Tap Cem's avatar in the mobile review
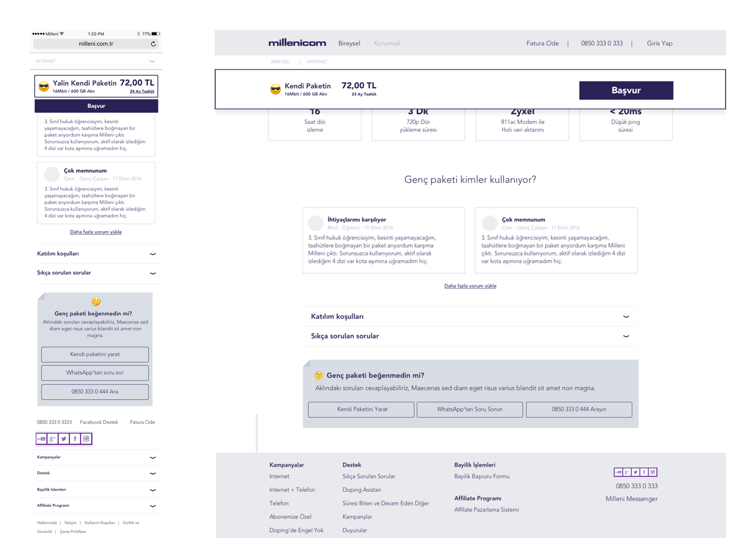Screen dimensions: 756x538 [x=52, y=174]
